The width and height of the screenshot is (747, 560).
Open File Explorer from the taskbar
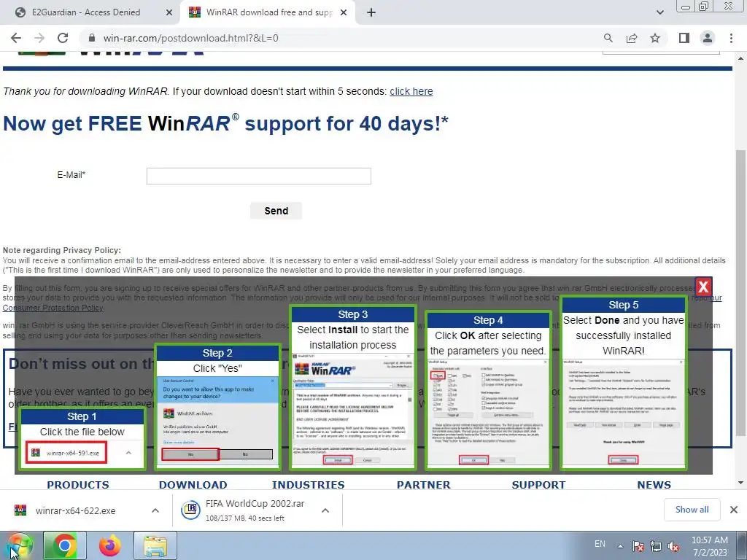point(155,545)
